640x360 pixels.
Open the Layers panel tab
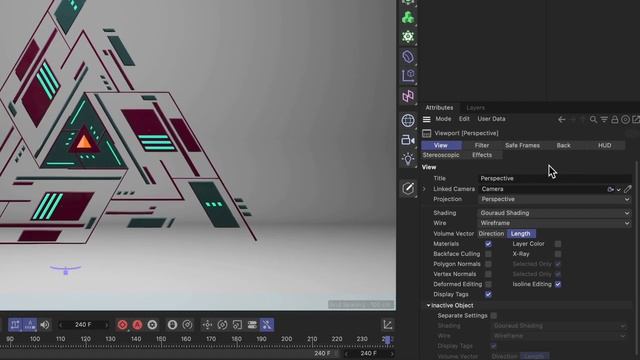pos(476,108)
